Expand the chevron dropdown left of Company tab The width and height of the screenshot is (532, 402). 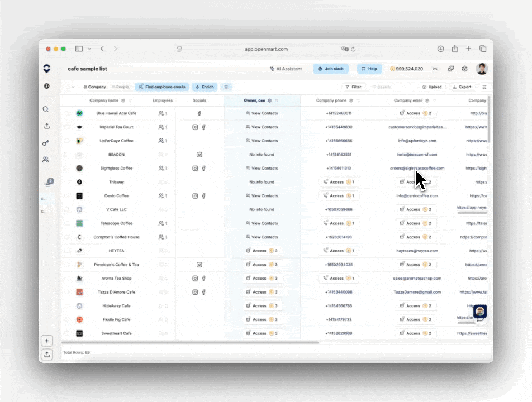coord(73,87)
